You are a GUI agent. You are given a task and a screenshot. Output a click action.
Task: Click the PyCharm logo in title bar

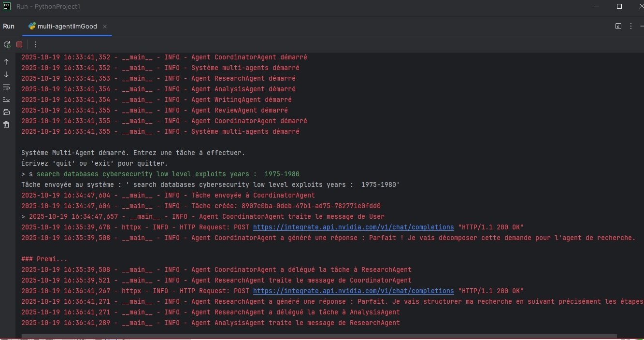click(x=7, y=6)
